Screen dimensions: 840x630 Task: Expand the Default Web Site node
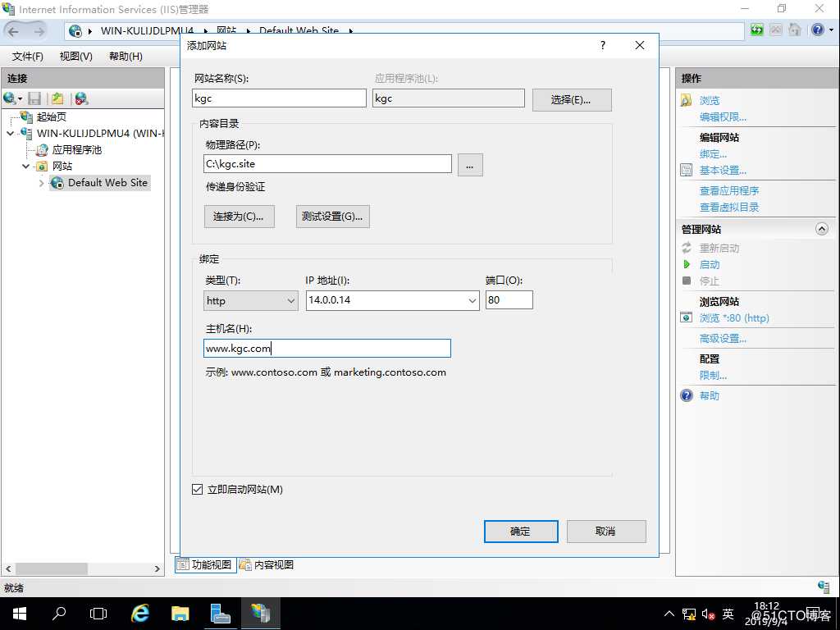[42, 183]
